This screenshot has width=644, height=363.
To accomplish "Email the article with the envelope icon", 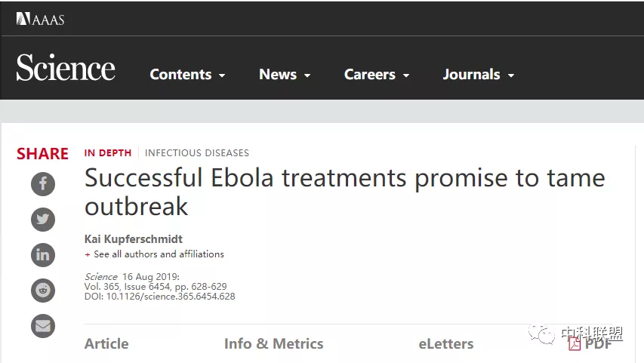I will click(43, 326).
